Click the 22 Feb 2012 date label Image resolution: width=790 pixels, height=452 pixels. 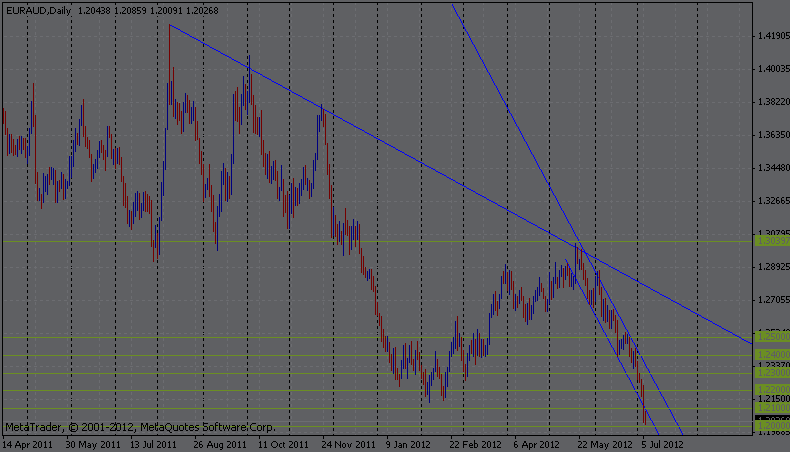pos(477,444)
